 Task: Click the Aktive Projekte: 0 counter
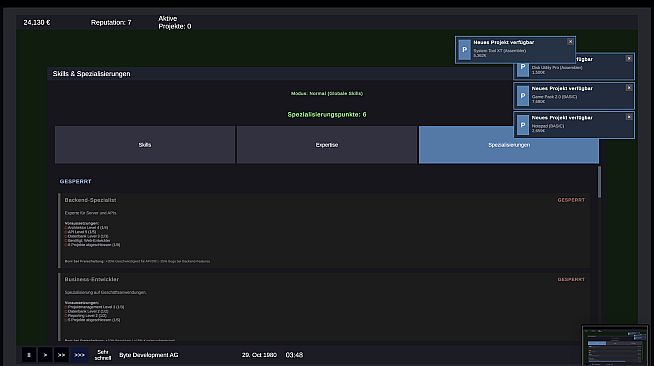(175, 23)
